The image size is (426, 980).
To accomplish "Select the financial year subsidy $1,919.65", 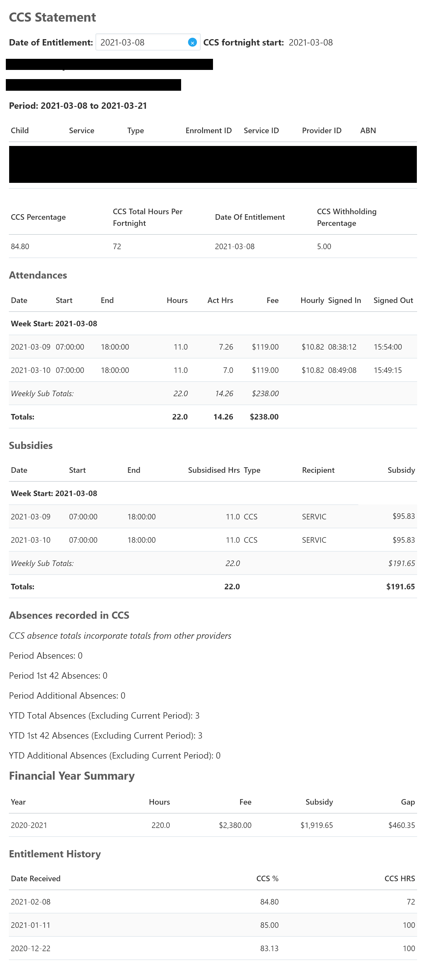I will [x=316, y=825].
